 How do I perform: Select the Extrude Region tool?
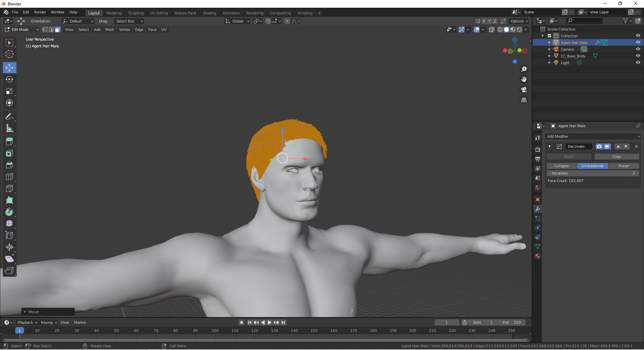[9, 141]
